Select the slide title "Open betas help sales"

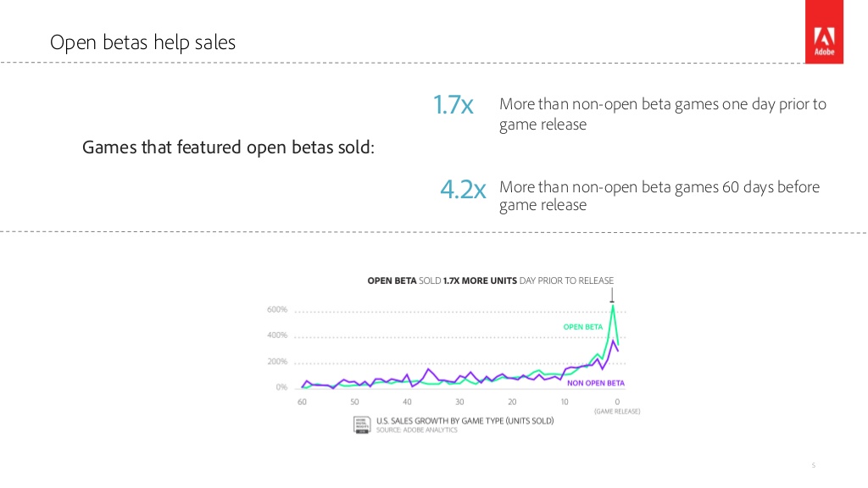coord(142,42)
